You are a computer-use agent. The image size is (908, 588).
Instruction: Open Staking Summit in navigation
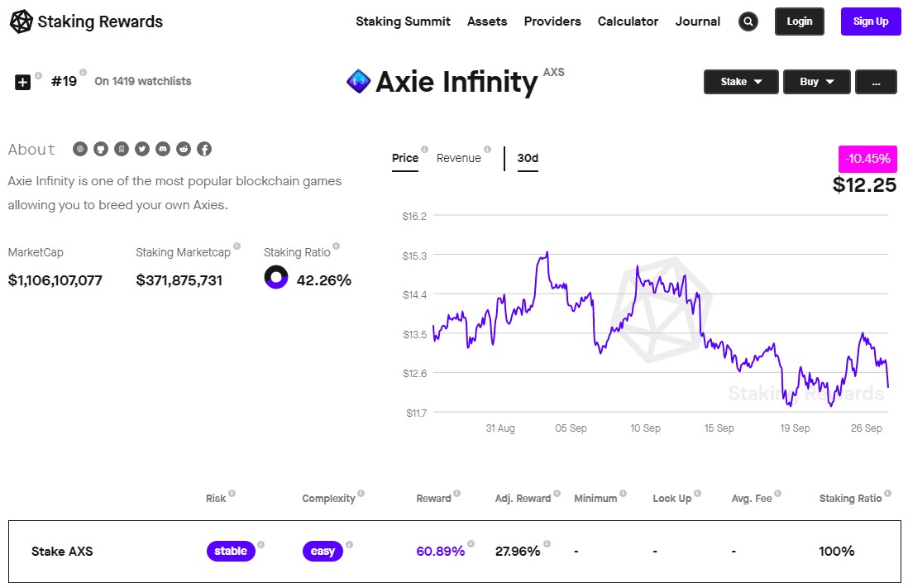403,22
